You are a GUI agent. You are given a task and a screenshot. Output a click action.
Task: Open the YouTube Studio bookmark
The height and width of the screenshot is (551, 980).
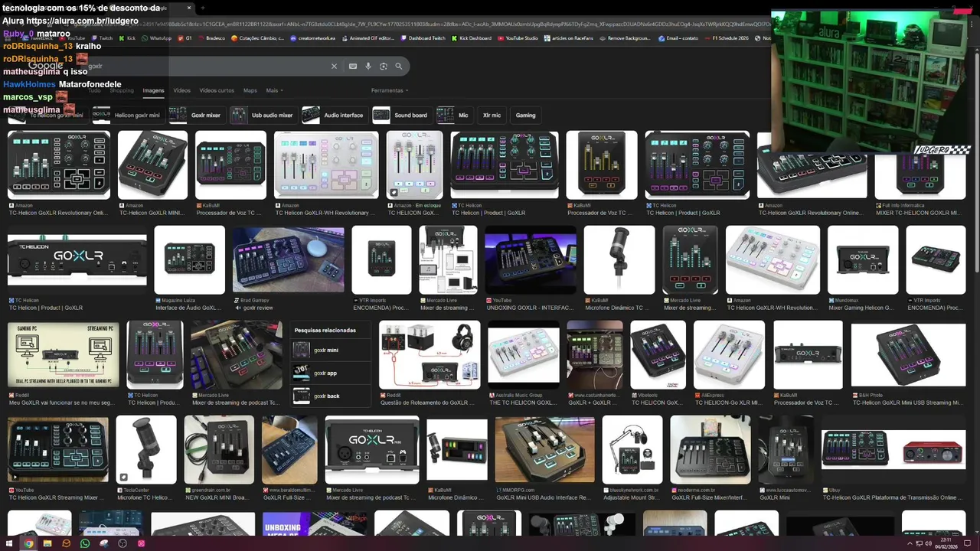pyautogui.click(x=518, y=38)
